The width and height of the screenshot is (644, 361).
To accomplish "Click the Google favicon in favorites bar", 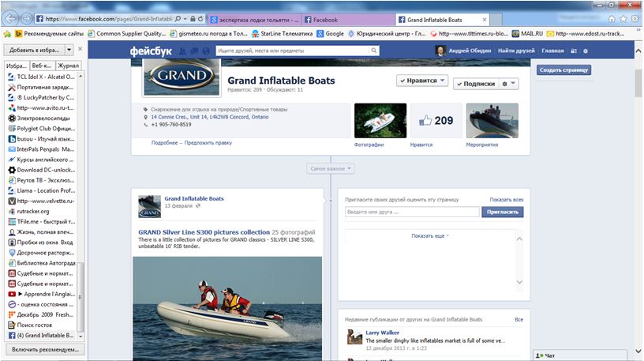I will tap(320, 34).
